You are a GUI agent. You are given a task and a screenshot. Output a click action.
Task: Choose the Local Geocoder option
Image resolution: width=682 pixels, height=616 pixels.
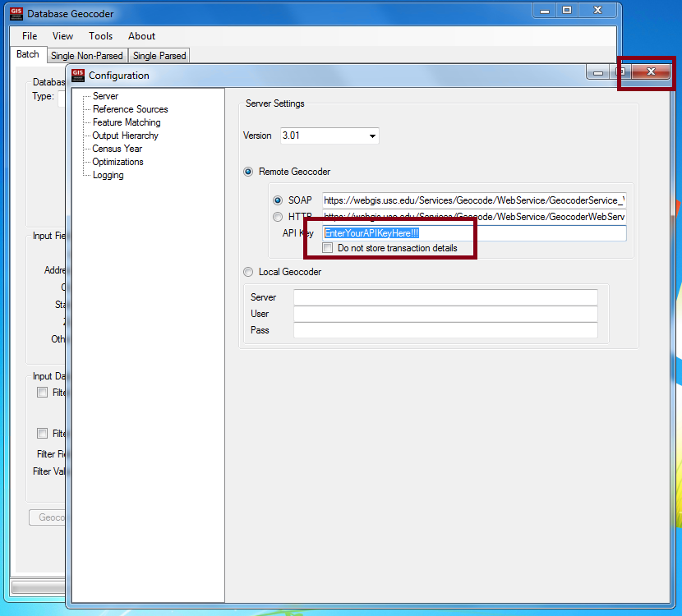click(248, 272)
